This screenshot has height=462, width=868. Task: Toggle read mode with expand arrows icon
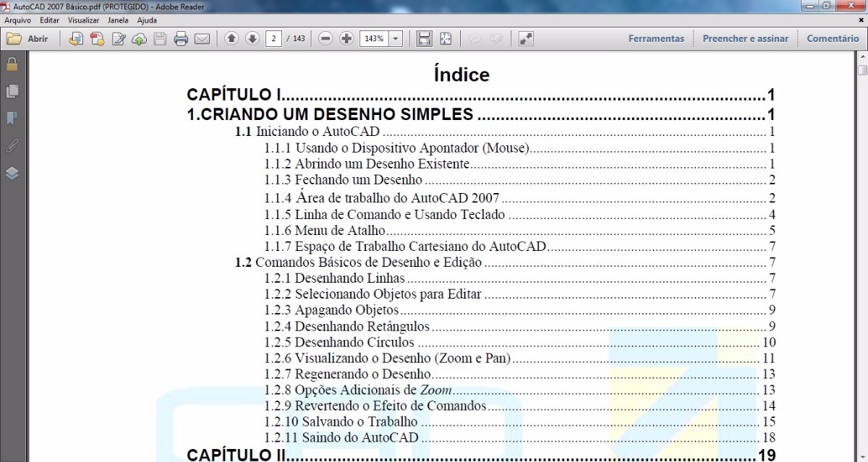526,38
